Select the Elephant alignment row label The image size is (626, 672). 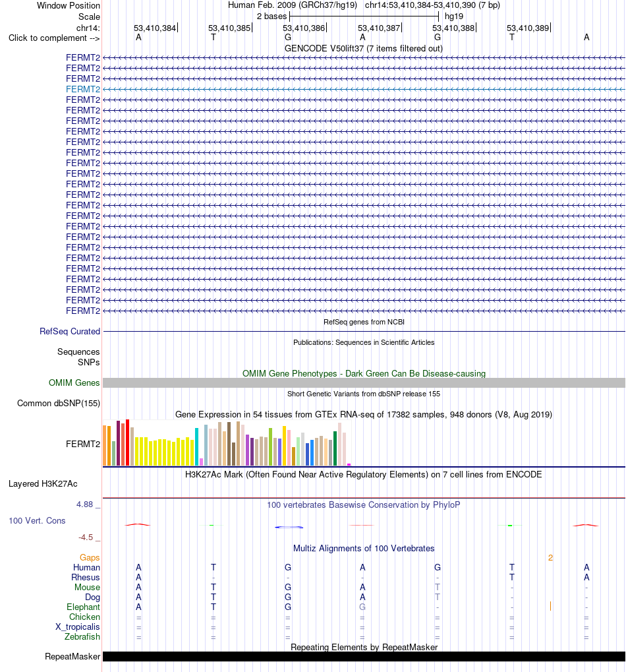tap(83, 607)
